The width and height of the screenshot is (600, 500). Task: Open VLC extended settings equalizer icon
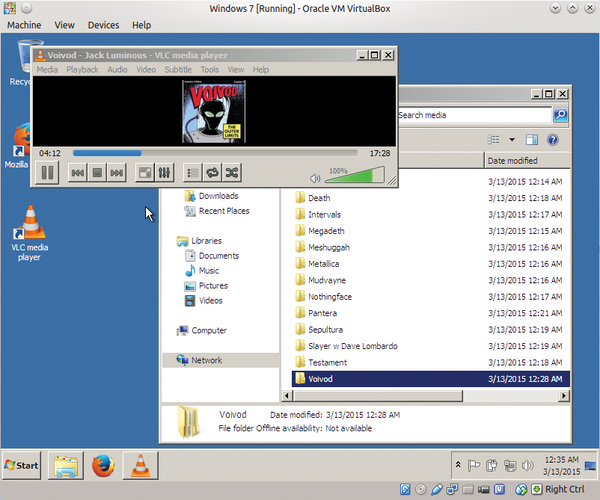point(166,173)
